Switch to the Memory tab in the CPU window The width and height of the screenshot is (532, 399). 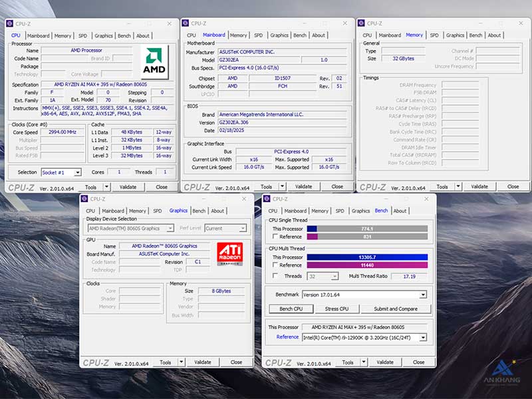point(63,36)
